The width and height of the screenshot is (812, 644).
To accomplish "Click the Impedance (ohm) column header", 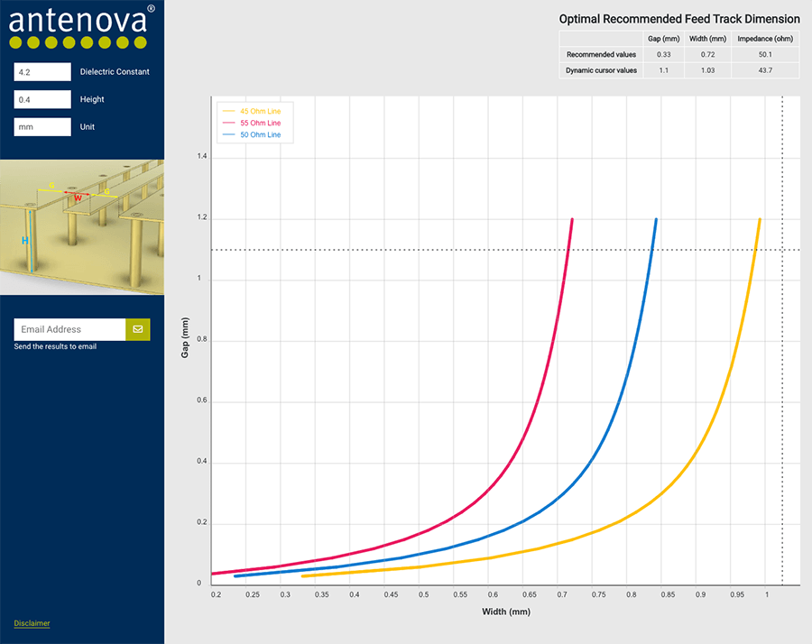I will [x=765, y=39].
